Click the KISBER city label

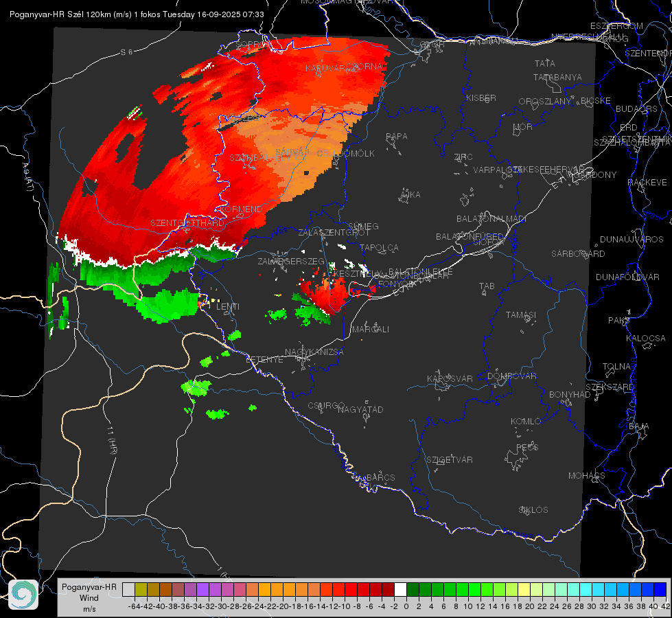click(481, 98)
